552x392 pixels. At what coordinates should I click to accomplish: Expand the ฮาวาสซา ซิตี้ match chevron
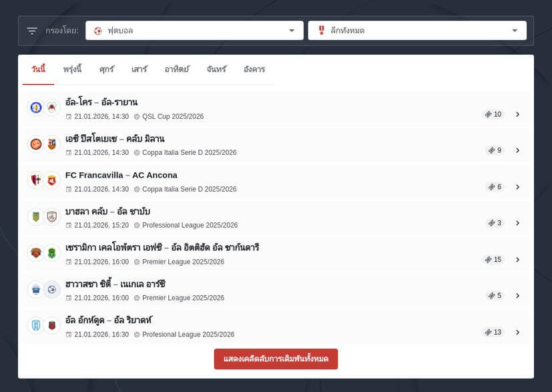[517, 296]
